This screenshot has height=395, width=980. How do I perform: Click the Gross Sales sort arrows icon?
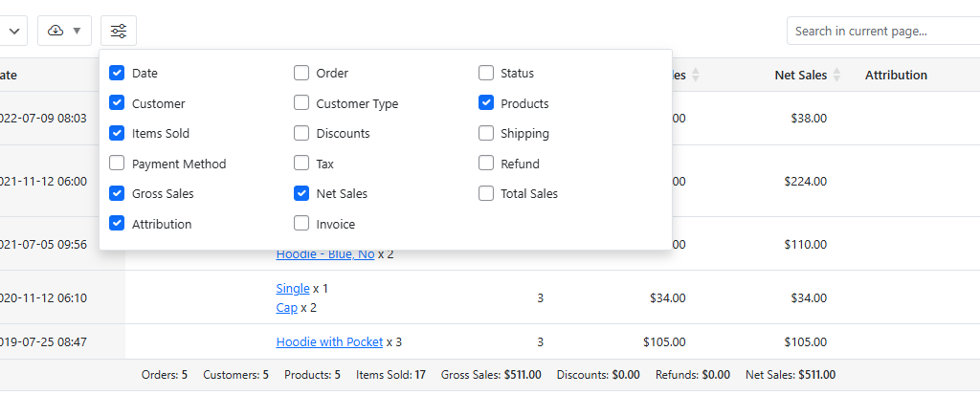pos(696,75)
